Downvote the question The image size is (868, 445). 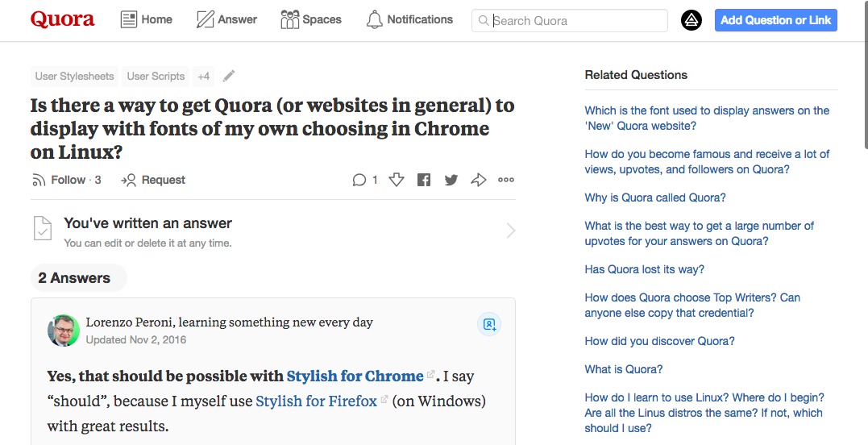pyautogui.click(x=397, y=180)
